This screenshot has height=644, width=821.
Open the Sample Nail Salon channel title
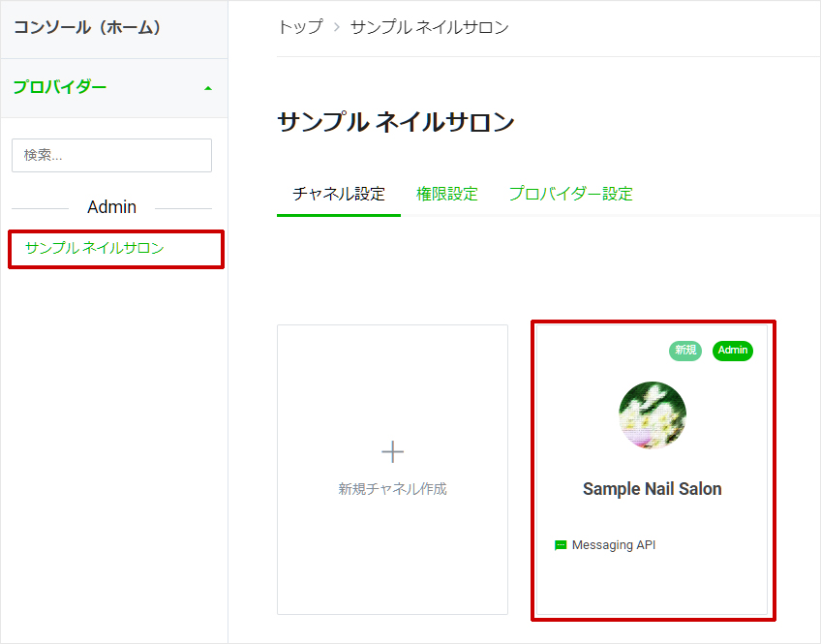click(x=652, y=489)
